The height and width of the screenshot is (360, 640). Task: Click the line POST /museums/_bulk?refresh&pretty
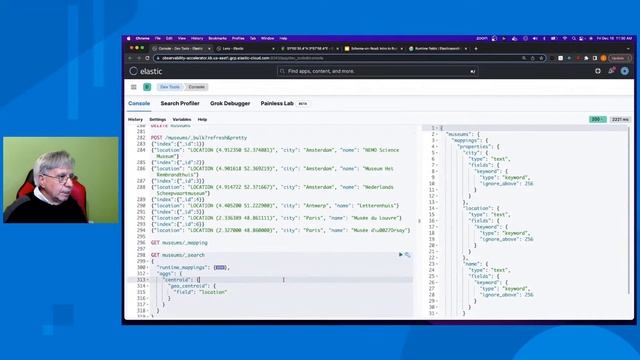(x=199, y=138)
